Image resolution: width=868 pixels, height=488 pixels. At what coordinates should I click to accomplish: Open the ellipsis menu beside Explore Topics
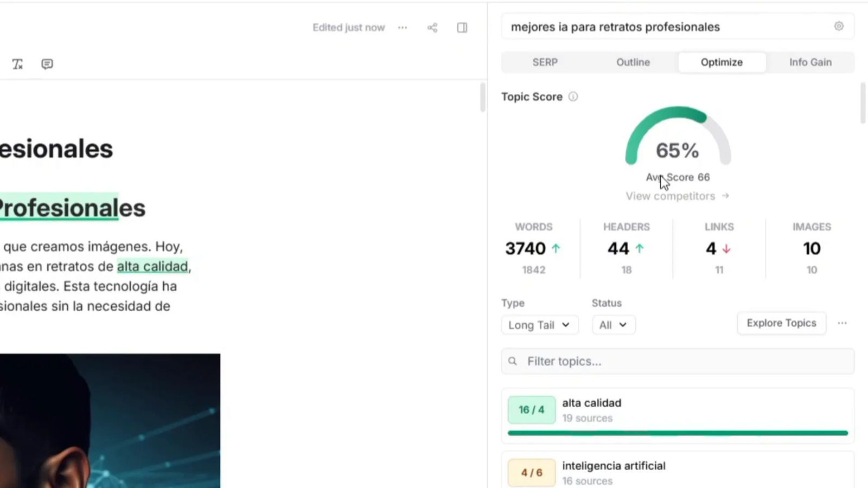(842, 323)
